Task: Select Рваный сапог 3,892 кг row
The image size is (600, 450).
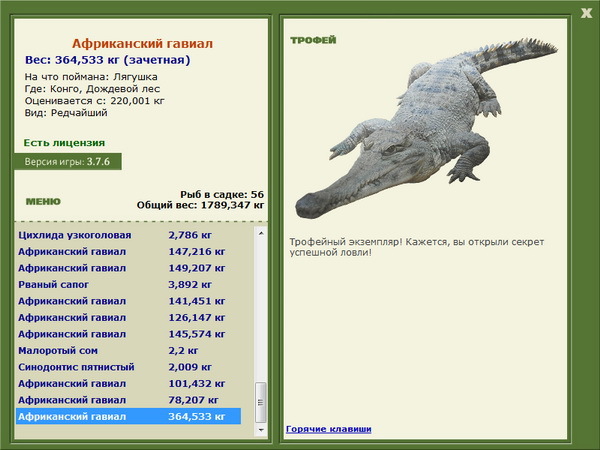Action: [129, 284]
